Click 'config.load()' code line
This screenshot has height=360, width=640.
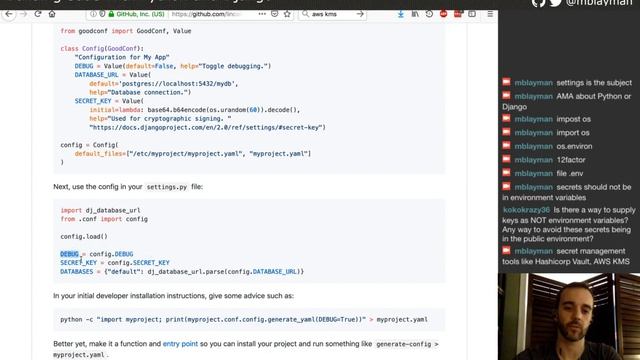coord(84,236)
